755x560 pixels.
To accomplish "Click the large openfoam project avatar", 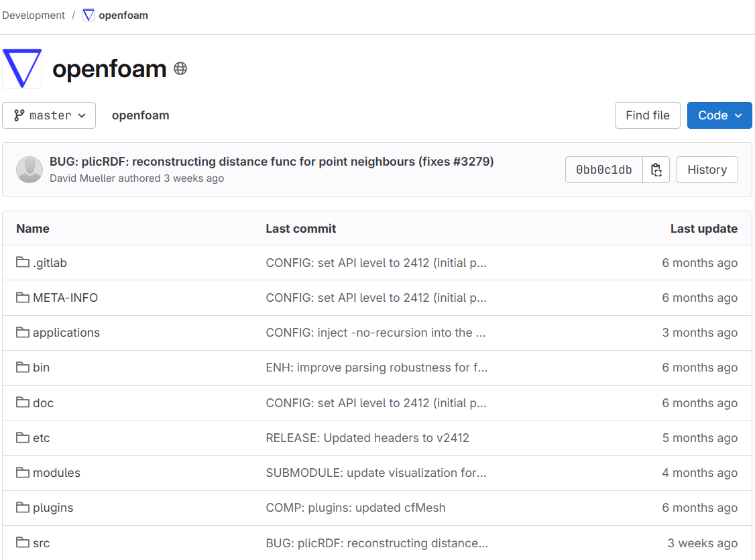I will [x=22, y=68].
